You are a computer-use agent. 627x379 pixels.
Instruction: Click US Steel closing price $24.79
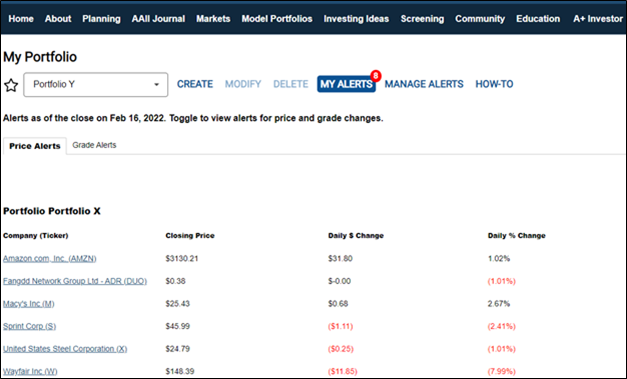tap(178, 349)
